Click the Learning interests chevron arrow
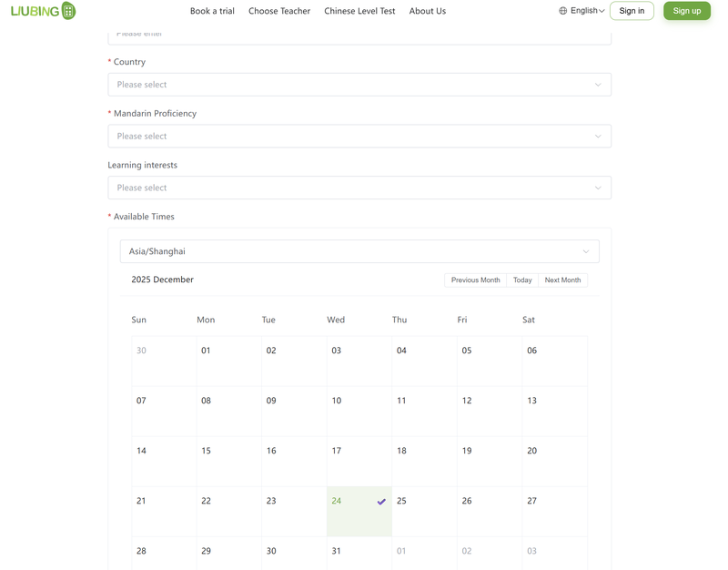The height and width of the screenshot is (570, 728). pos(598,188)
